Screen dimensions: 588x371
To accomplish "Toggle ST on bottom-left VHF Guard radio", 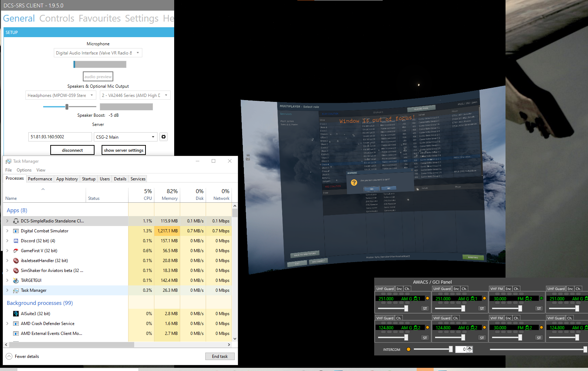I will tap(425, 338).
